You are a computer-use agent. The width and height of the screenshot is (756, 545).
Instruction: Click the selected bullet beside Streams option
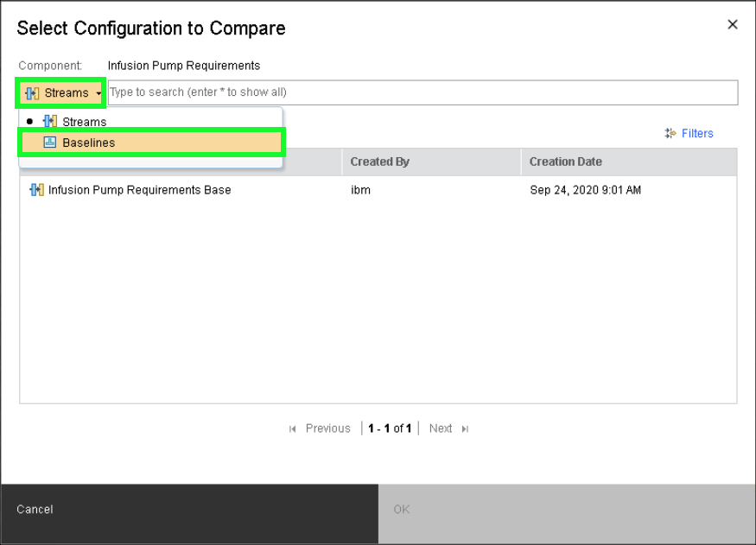tap(30, 122)
